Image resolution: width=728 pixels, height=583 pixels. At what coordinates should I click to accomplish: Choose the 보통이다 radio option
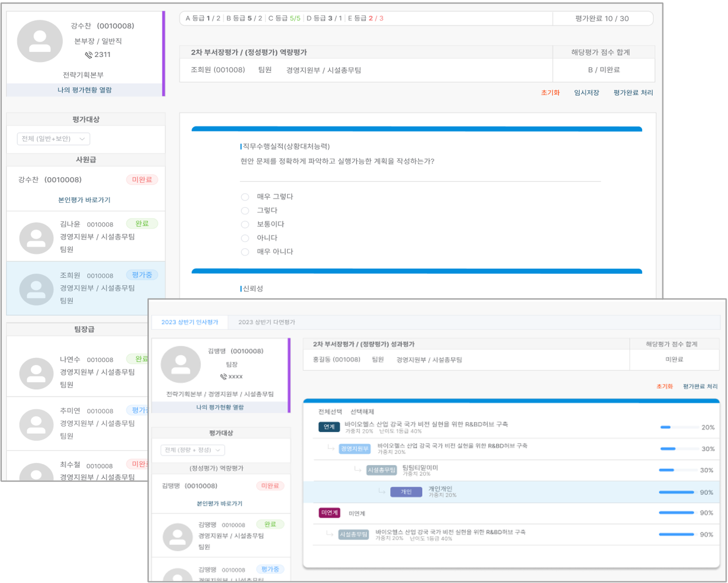pos(245,225)
